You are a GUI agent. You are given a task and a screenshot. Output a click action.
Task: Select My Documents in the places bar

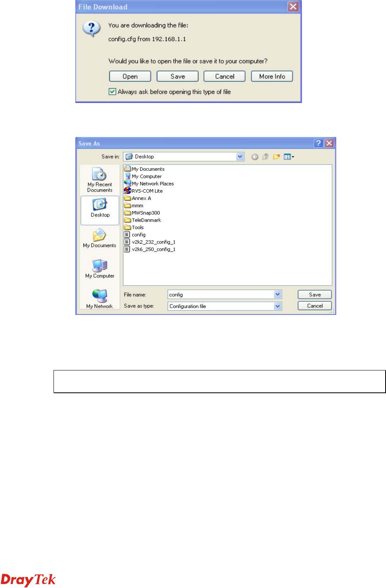[x=99, y=238]
